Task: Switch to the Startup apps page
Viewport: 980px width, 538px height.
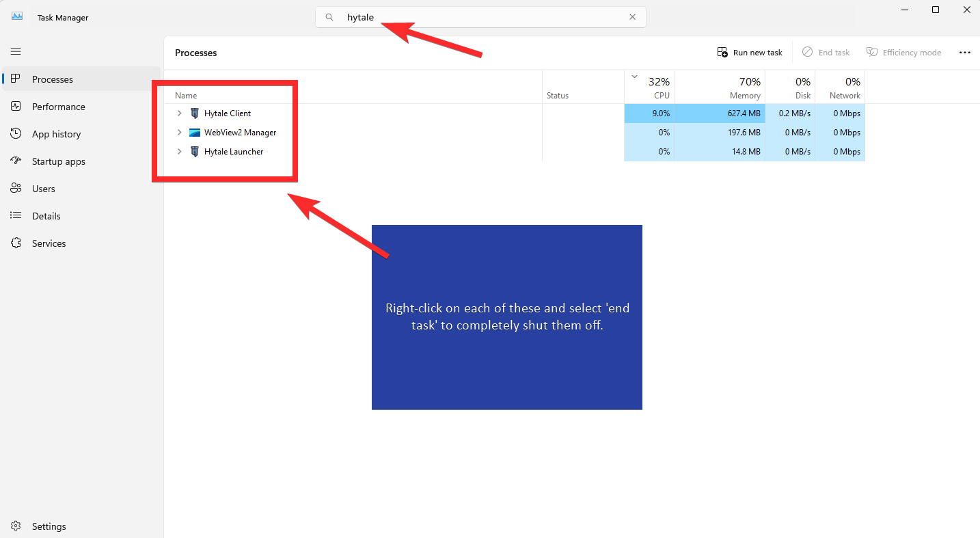Action: tap(58, 161)
